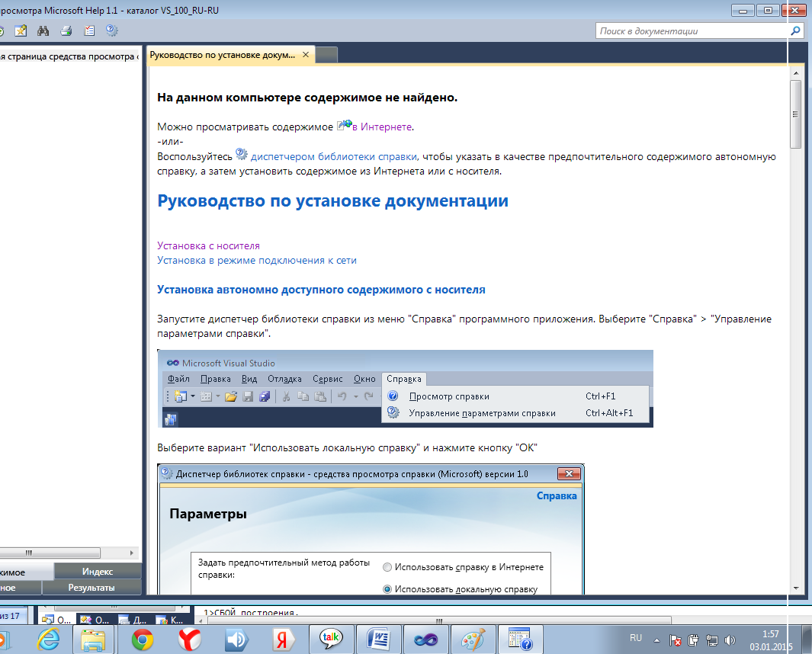This screenshot has height=654, width=812.
Task: Click the search magnifier icon in documentation search
Action: pyautogui.click(x=795, y=31)
